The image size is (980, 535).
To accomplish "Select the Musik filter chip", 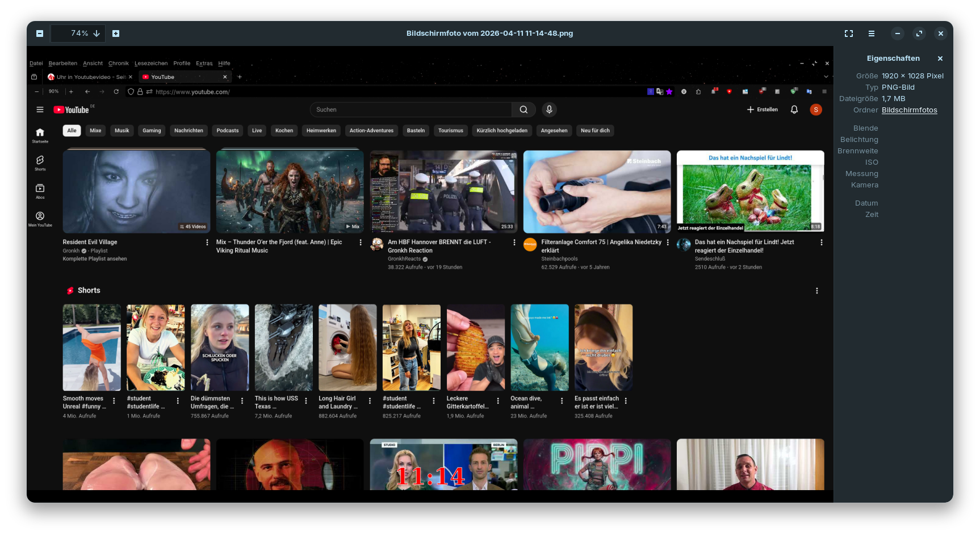I will click(122, 131).
